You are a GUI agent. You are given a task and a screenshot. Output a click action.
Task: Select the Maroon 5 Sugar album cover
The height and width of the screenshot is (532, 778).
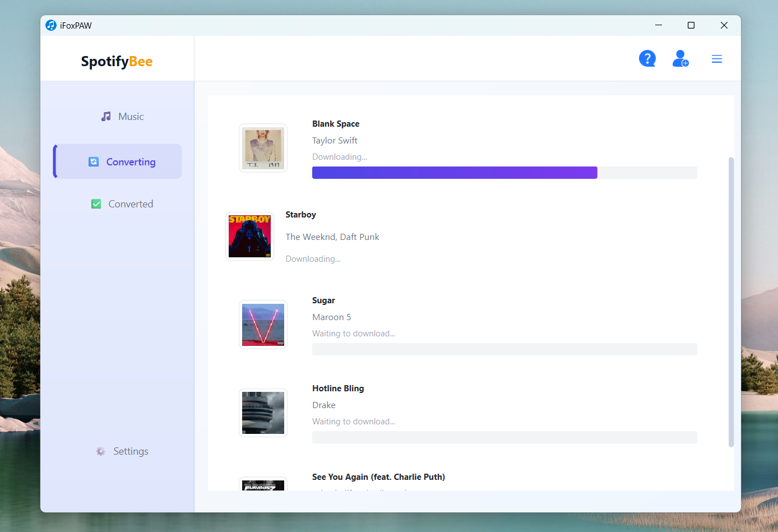tap(263, 325)
